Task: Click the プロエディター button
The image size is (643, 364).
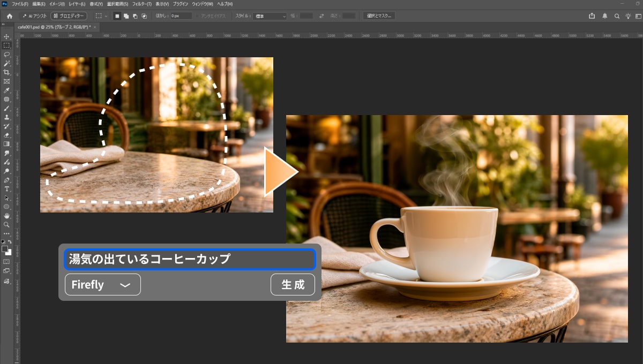Action: point(69,16)
